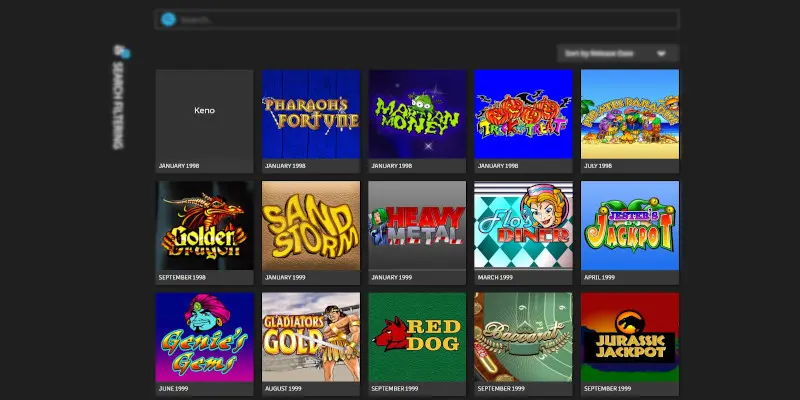Viewport: 800px width, 400px height.
Task: Click JANUARY 1998 label under Martian Money
Action: coord(391,166)
